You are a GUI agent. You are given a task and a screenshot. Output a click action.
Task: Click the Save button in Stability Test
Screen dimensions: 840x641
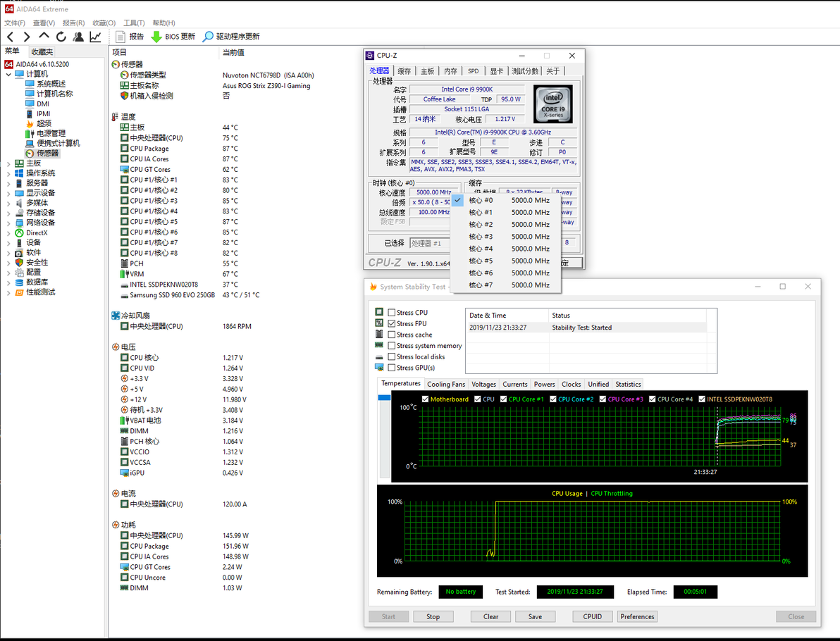pos(535,617)
